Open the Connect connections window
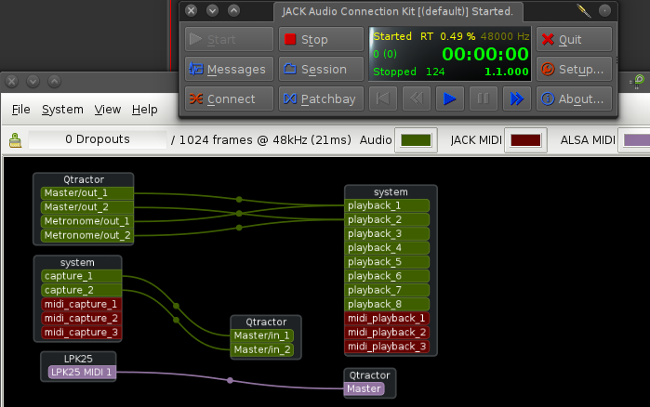650x407 pixels. click(x=228, y=99)
